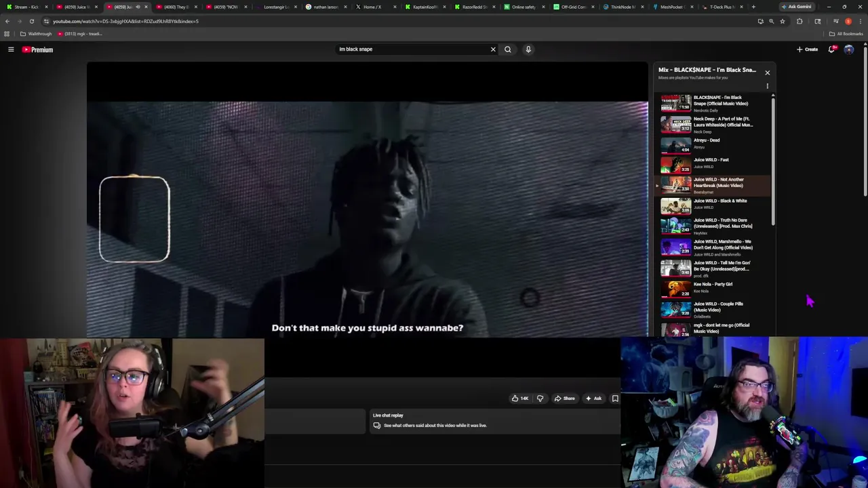The width and height of the screenshot is (868, 488).
Task: Switch to the '(4059) Juice W' browser tab
Action: tap(76, 7)
